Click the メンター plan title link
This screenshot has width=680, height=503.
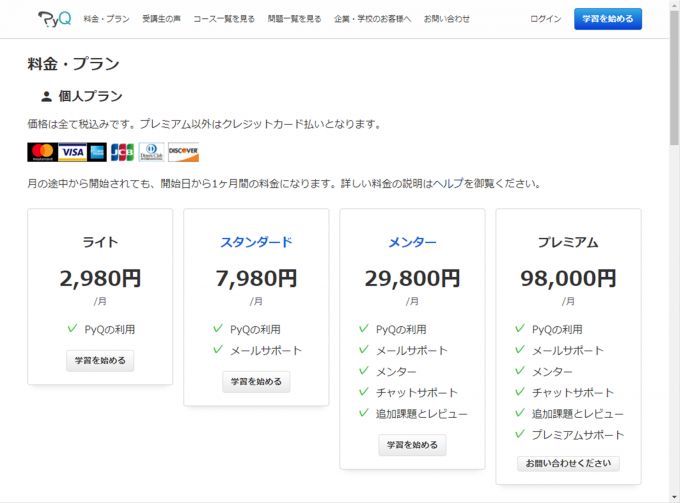[x=412, y=242]
